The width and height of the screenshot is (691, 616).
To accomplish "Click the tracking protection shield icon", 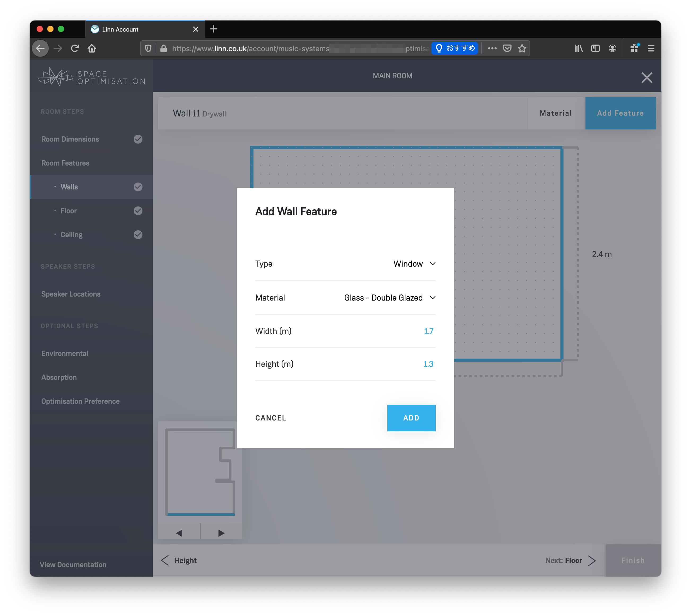I will click(148, 48).
